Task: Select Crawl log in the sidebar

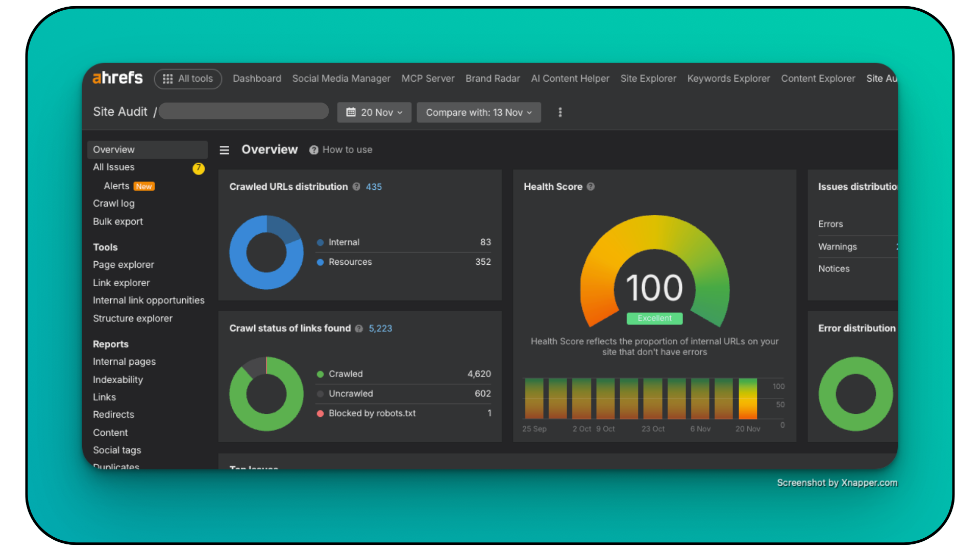Action: pos(114,204)
